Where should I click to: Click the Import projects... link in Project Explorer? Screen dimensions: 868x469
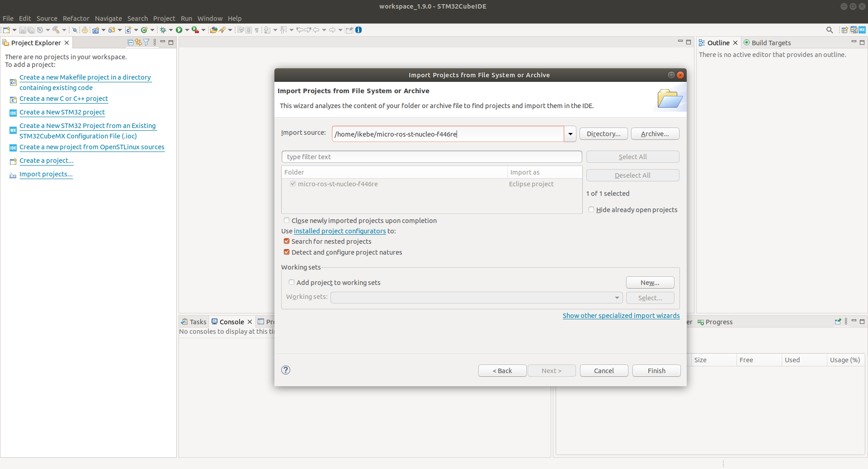tap(46, 174)
